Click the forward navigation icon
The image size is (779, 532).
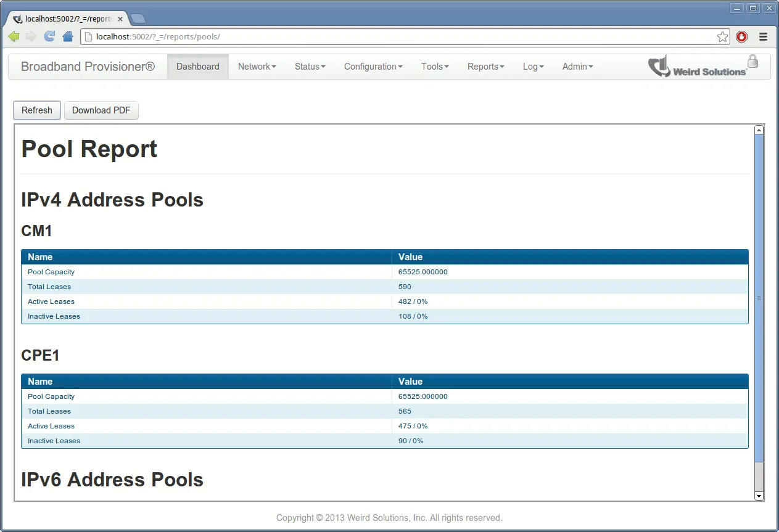point(31,36)
